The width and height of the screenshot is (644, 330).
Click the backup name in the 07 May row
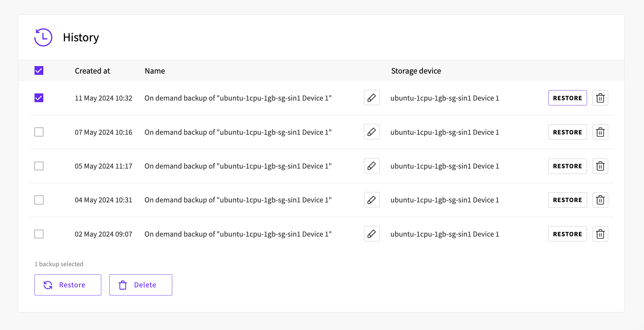[238, 132]
